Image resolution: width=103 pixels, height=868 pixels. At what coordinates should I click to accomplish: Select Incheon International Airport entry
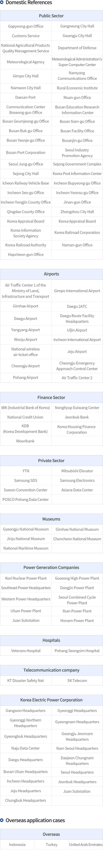(77, 340)
